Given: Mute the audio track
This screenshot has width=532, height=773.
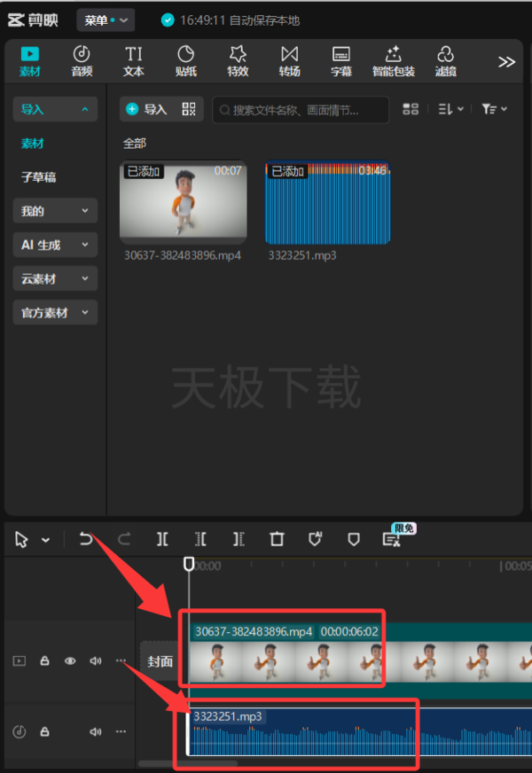Looking at the screenshot, I should 96,731.
